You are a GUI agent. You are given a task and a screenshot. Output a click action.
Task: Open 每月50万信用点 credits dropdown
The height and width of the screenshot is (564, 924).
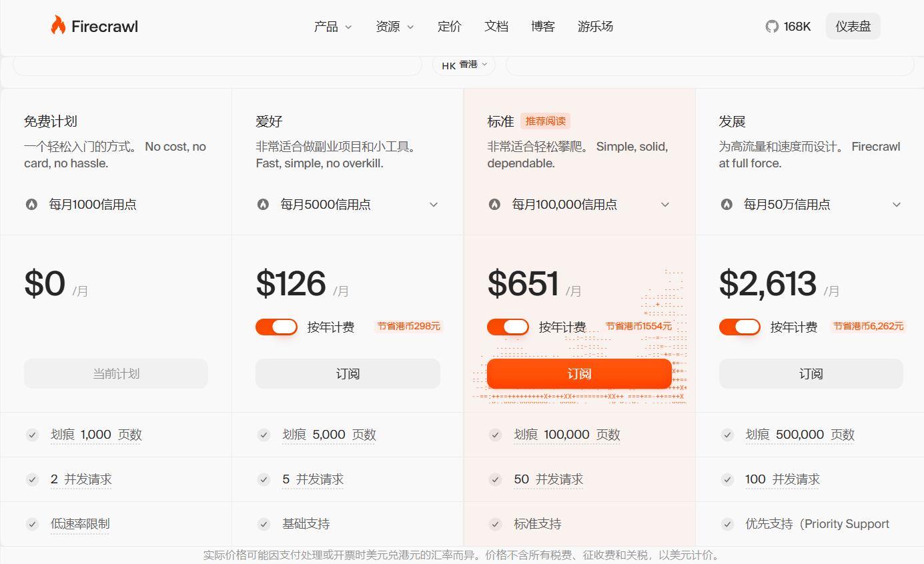coord(811,205)
